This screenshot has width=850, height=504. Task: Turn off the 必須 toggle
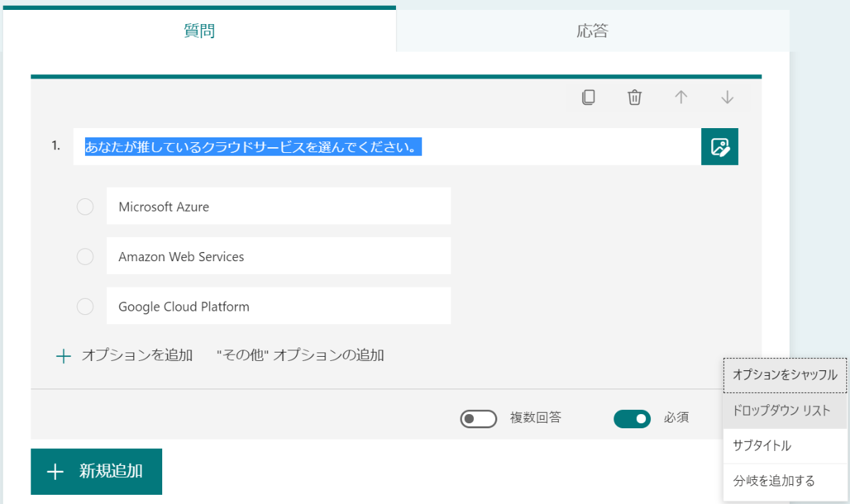(x=632, y=419)
